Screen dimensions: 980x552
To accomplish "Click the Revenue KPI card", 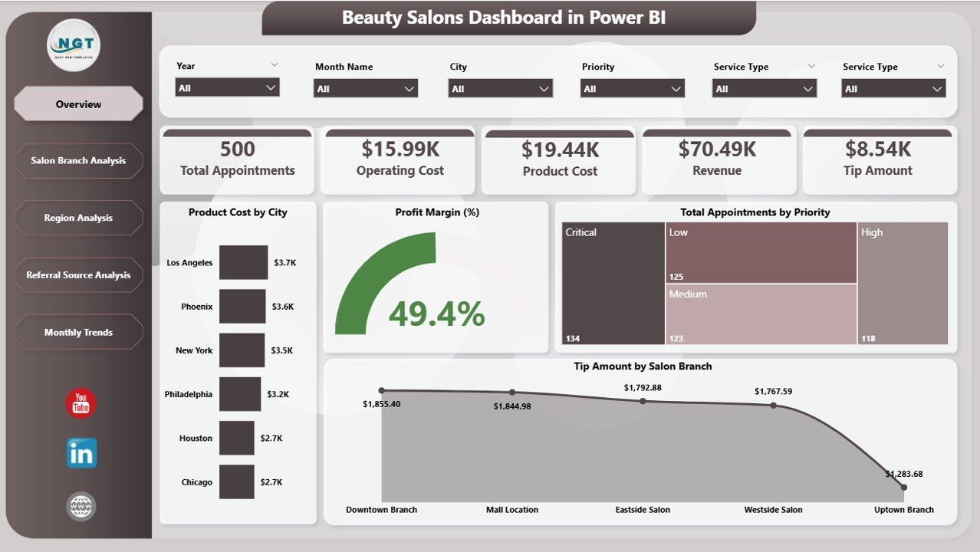I will pyautogui.click(x=718, y=159).
